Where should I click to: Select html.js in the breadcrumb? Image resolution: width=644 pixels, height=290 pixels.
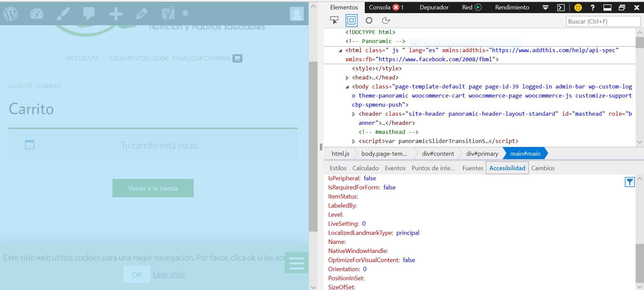point(340,153)
